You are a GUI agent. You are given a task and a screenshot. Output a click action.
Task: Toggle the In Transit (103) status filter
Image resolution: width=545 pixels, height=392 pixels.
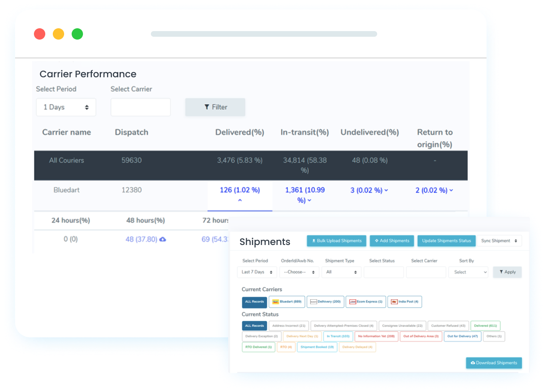(x=337, y=336)
